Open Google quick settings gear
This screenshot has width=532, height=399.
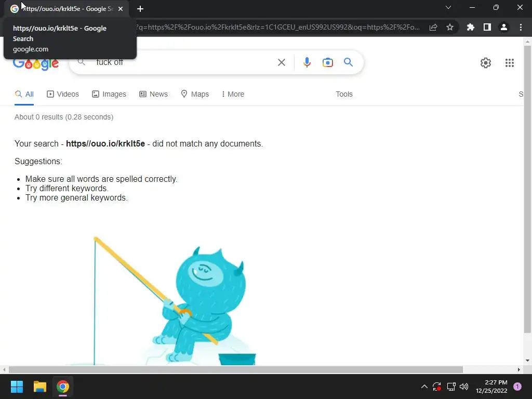tap(486, 63)
